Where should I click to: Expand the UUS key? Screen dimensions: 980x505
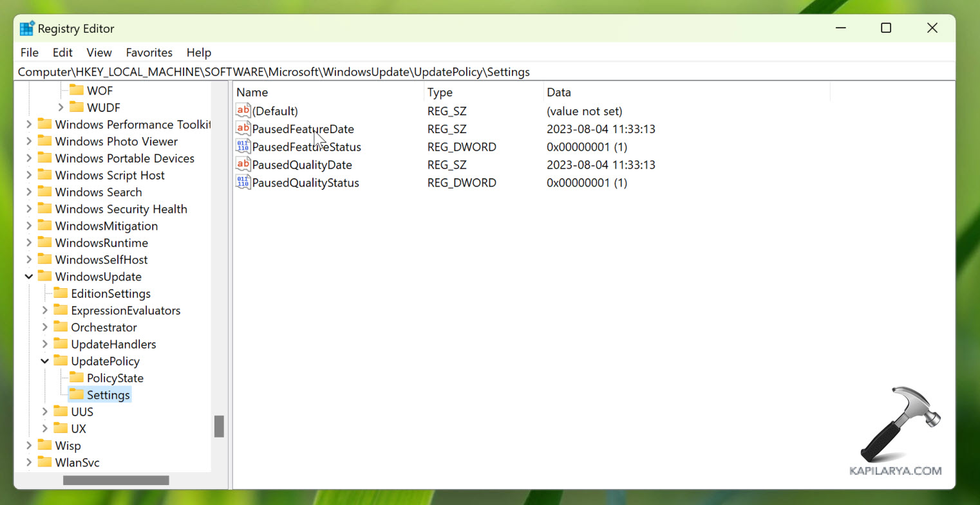pos(45,411)
